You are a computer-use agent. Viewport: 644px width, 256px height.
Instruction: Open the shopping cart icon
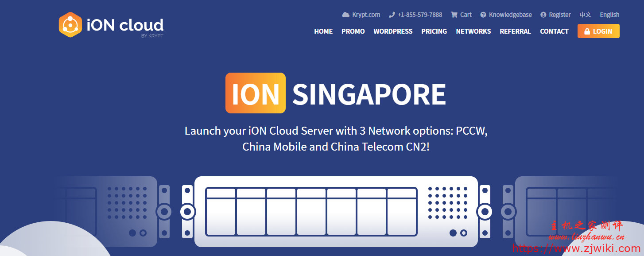click(454, 15)
